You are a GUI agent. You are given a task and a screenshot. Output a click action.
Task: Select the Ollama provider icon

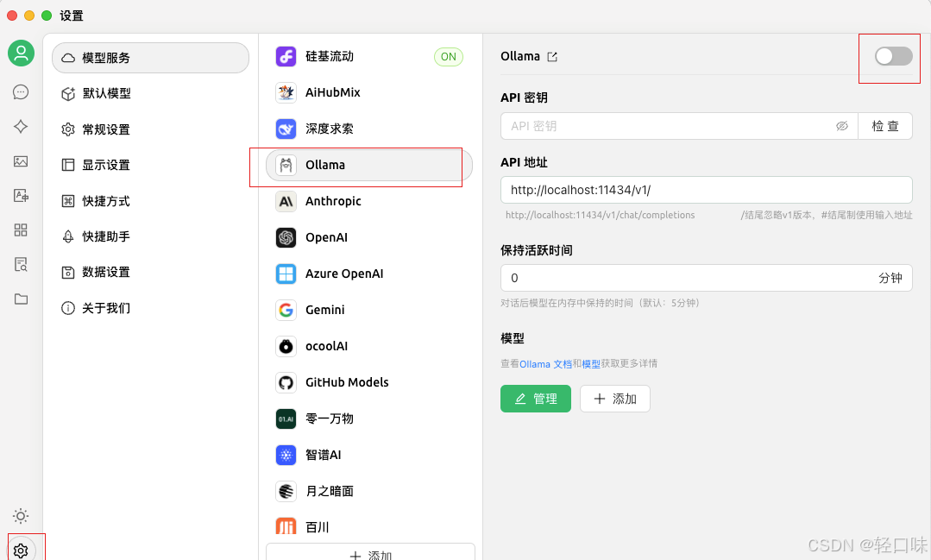pos(286,165)
